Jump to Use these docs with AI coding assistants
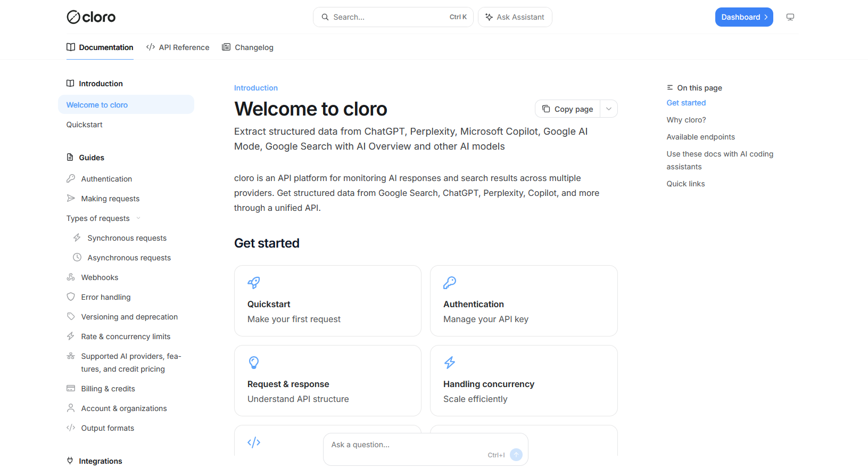Viewport: 868px width, 468px height. (720, 160)
